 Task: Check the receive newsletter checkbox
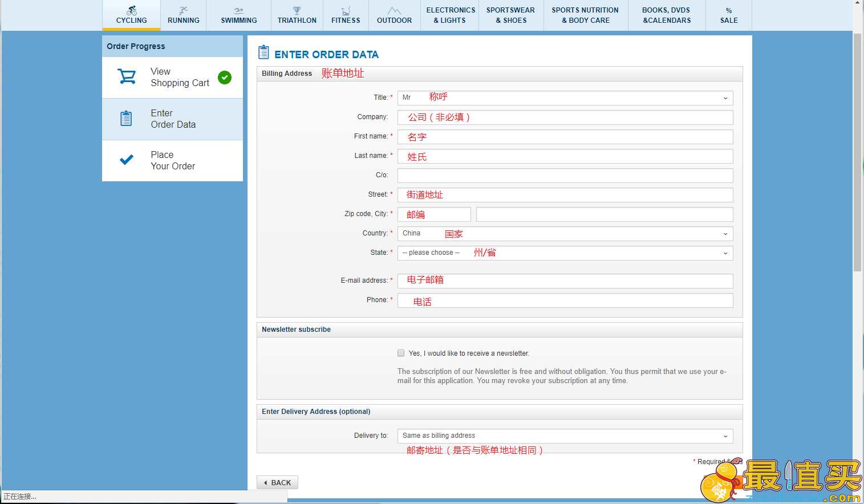[x=401, y=353]
